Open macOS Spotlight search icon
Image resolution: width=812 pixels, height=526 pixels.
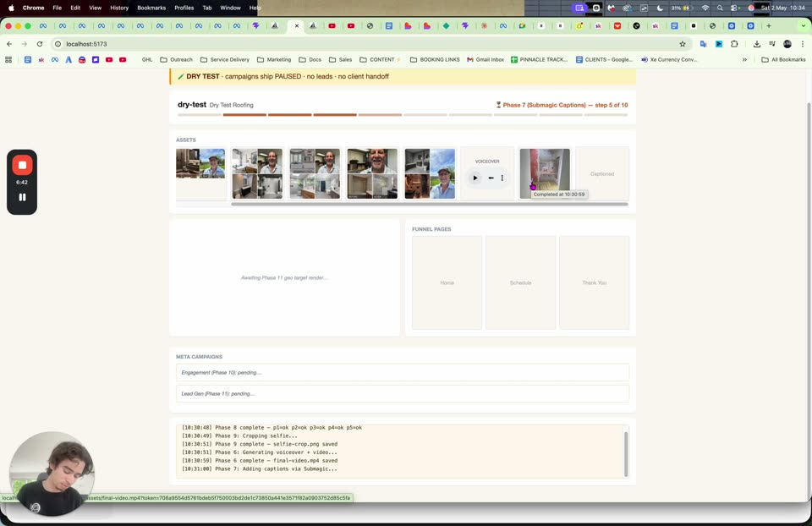click(x=720, y=8)
